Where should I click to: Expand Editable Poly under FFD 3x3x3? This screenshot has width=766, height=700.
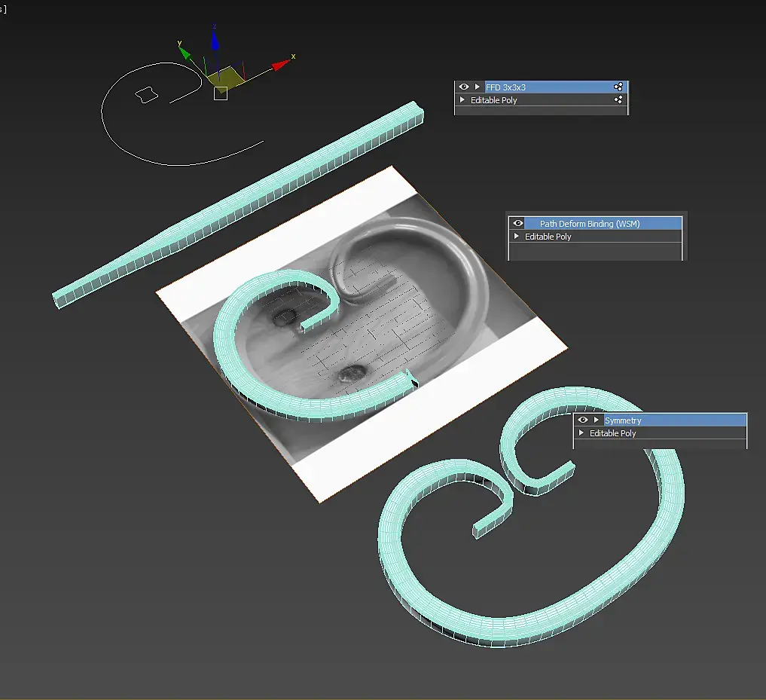click(462, 99)
